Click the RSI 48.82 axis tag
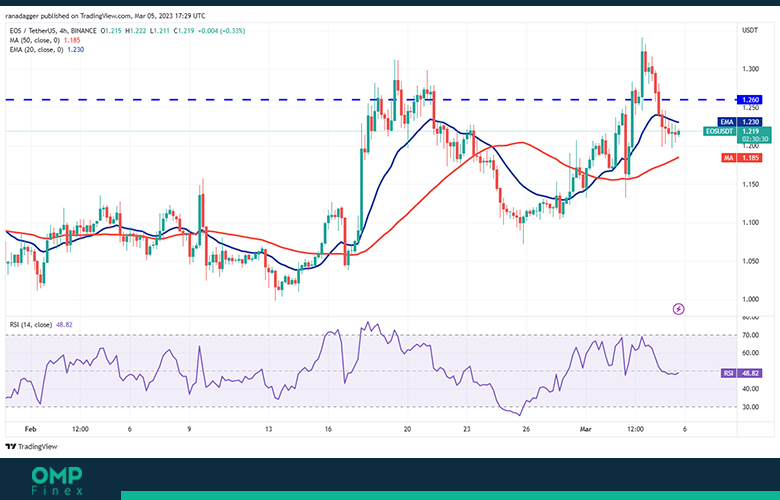The width and height of the screenshot is (780, 500). [741, 373]
